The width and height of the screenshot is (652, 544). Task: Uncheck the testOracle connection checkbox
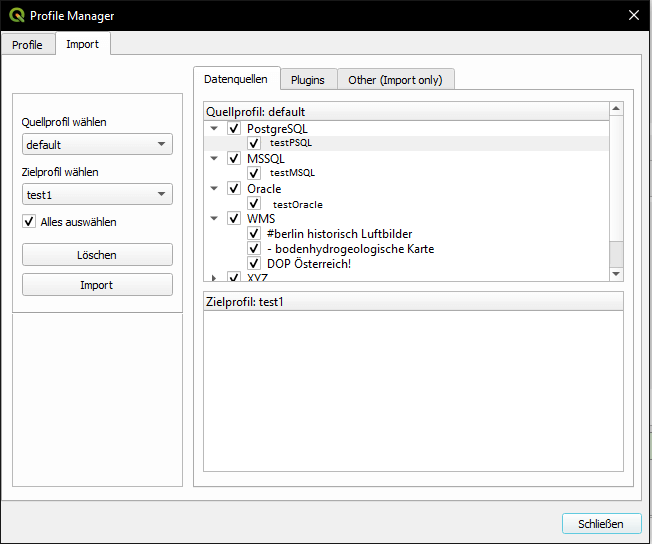pyautogui.click(x=254, y=204)
